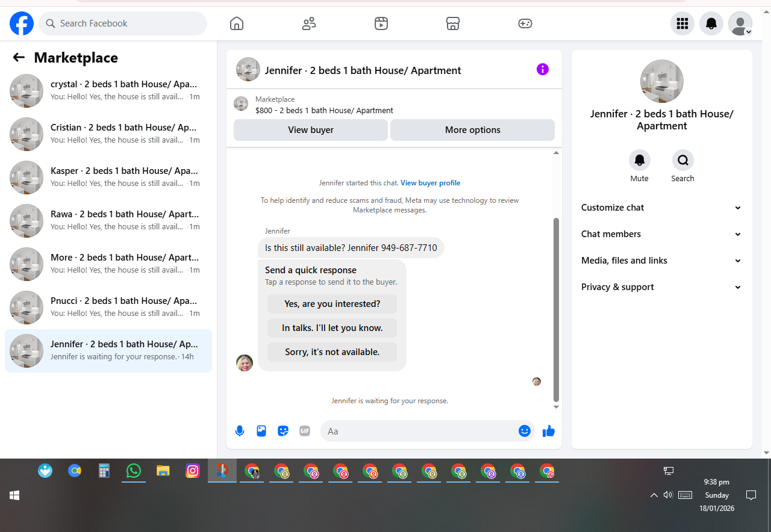Expand Media, files and links section
Screen dimensions: 771x532
[661, 261]
